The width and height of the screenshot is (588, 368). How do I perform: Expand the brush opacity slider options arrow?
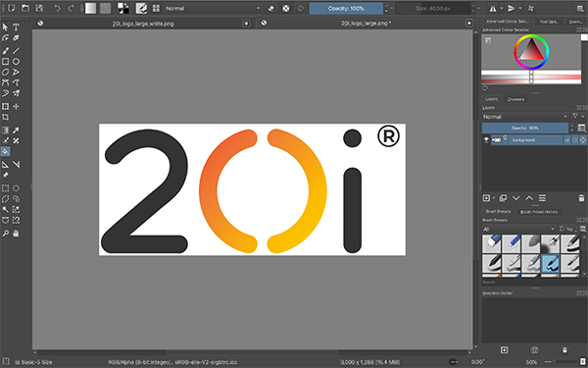click(x=392, y=8)
